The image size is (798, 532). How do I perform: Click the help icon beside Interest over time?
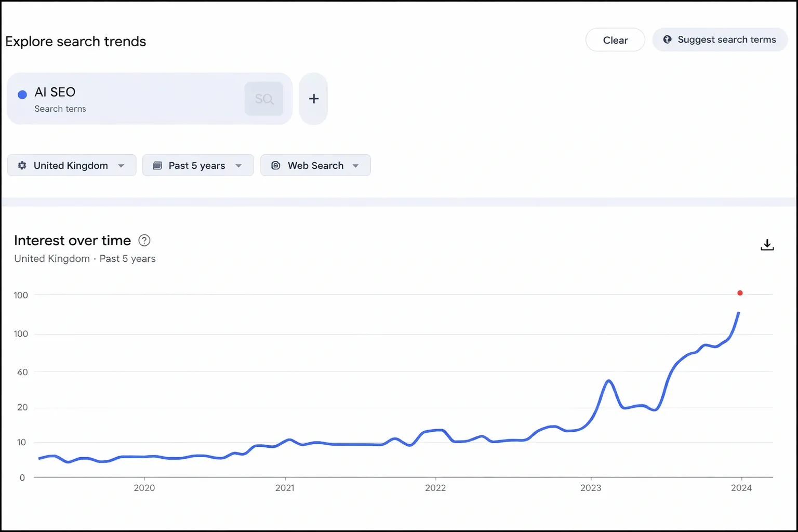pos(144,241)
